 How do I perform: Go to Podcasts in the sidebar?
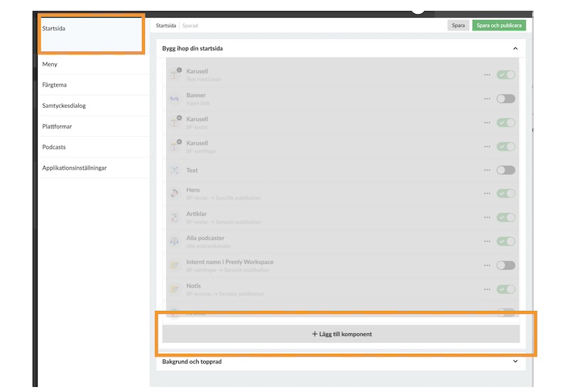(54, 147)
